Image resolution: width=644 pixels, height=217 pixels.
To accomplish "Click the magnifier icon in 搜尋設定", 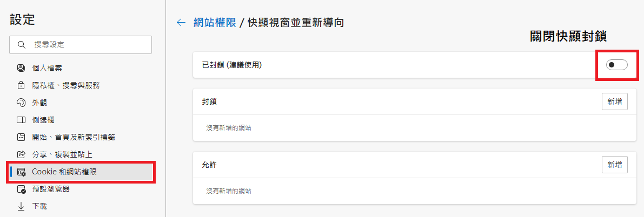I will point(22,45).
